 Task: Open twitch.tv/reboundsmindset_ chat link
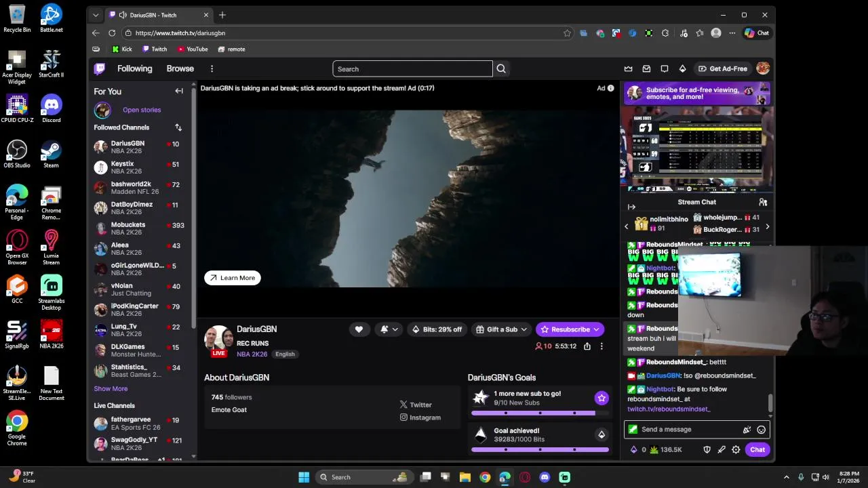point(669,409)
